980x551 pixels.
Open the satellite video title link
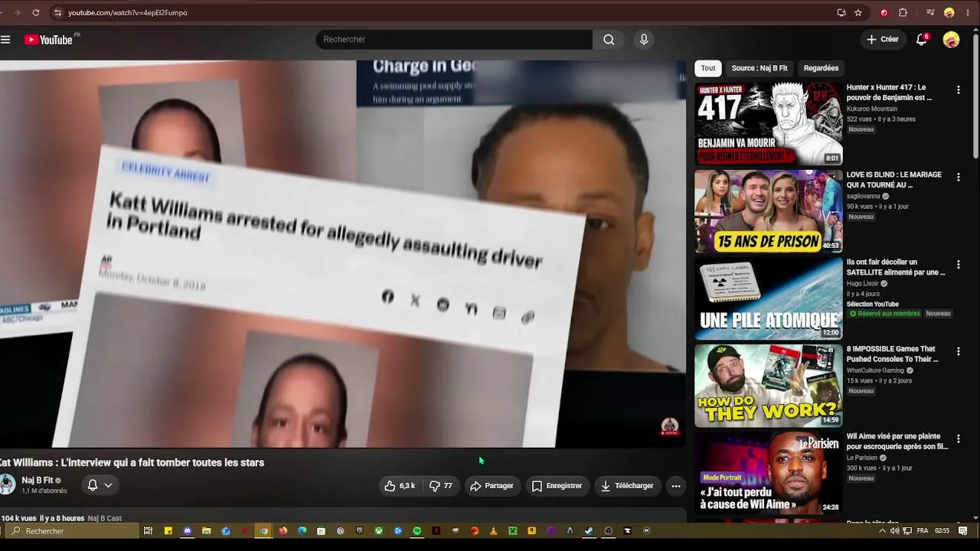(896, 267)
